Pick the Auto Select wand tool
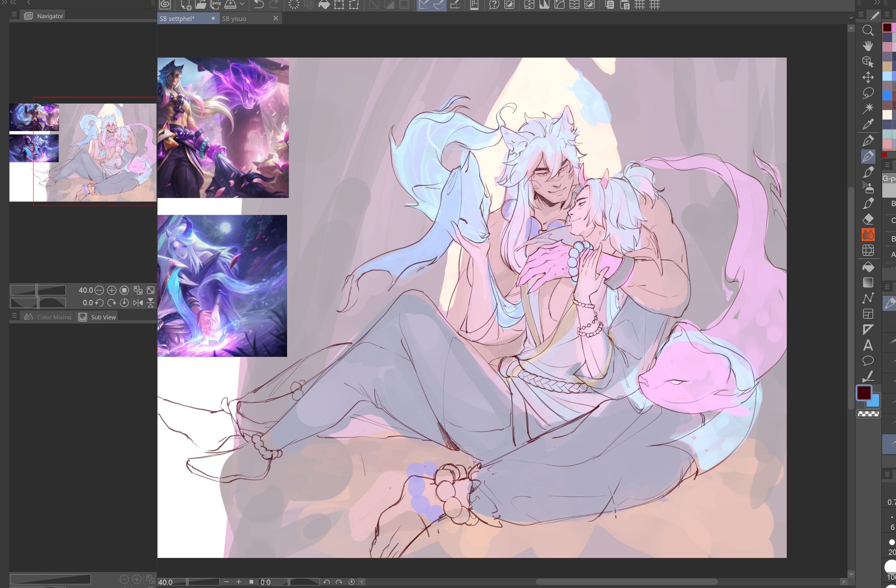896x588 pixels. coord(868,107)
